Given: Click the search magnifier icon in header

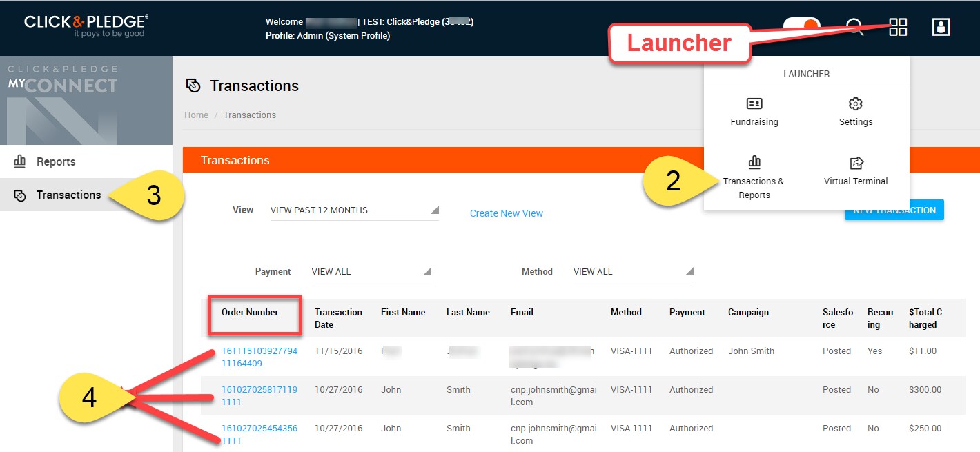Looking at the screenshot, I should tap(856, 28).
